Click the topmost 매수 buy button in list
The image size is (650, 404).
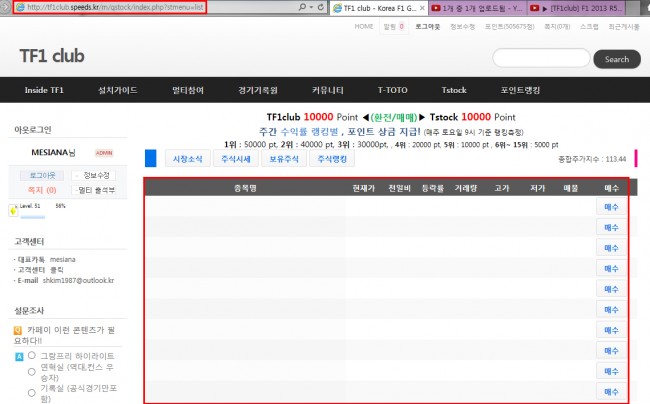[611, 207]
